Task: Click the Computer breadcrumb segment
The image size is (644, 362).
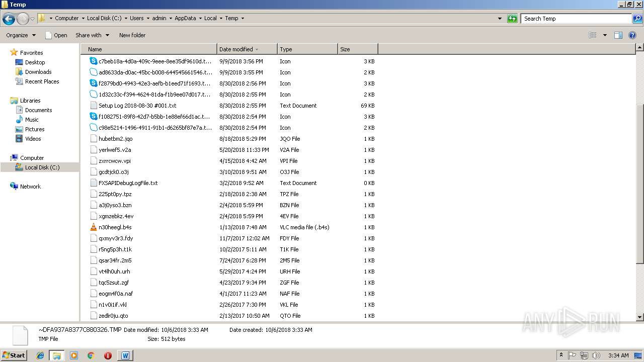Action: 66,18
